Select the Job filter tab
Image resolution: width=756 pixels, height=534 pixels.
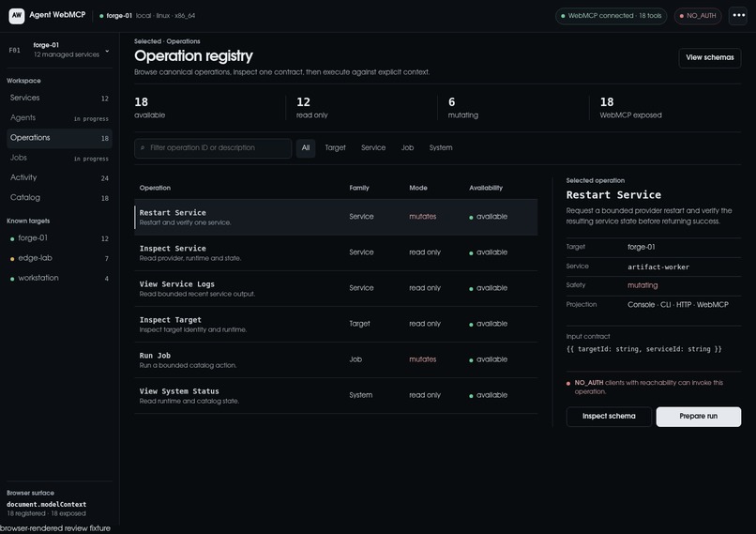(x=407, y=148)
